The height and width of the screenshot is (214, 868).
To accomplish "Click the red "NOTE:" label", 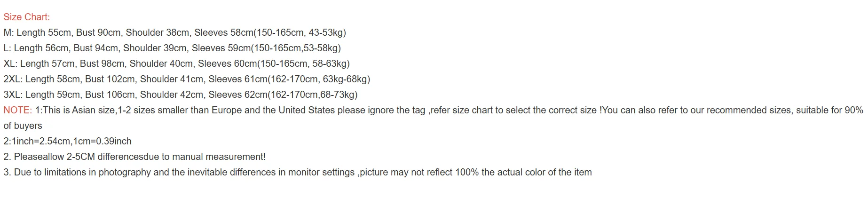I will click(x=18, y=111).
